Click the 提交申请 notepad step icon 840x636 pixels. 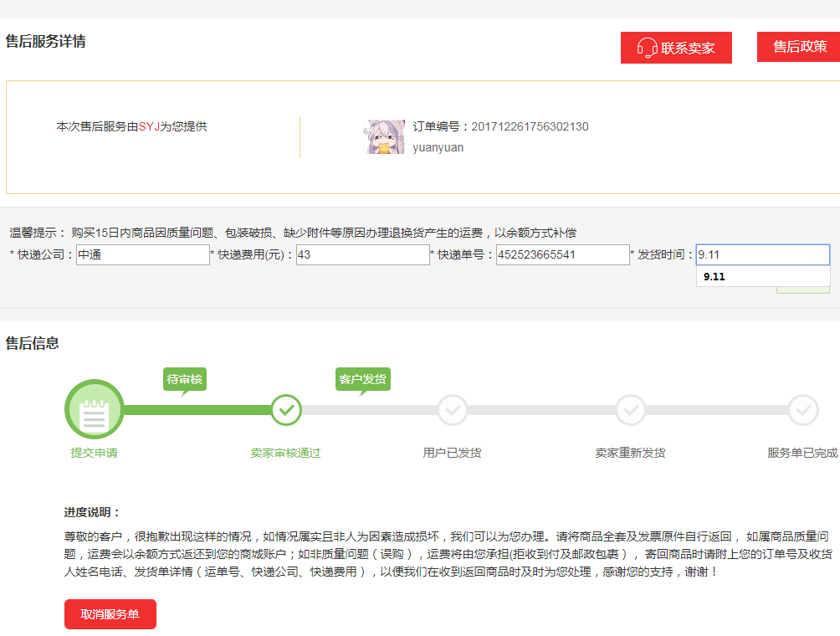(94, 410)
